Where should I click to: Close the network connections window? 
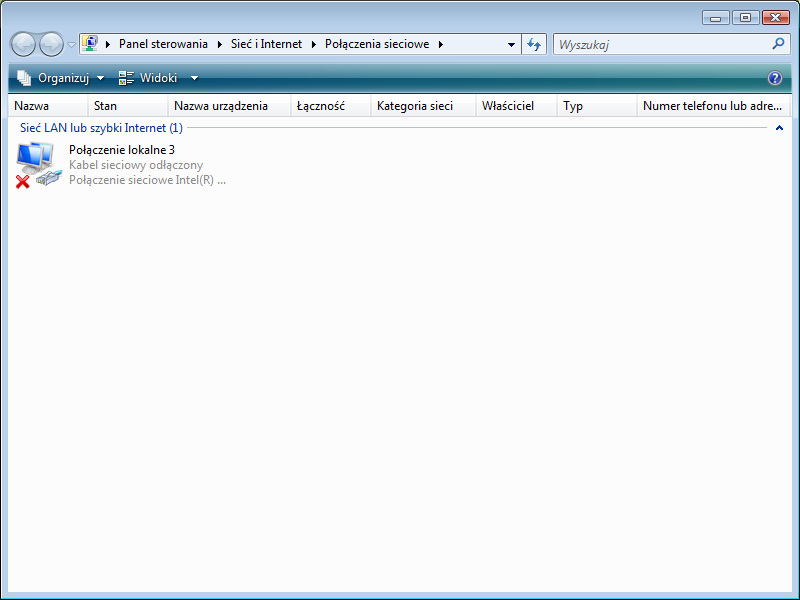pos(776,18)
